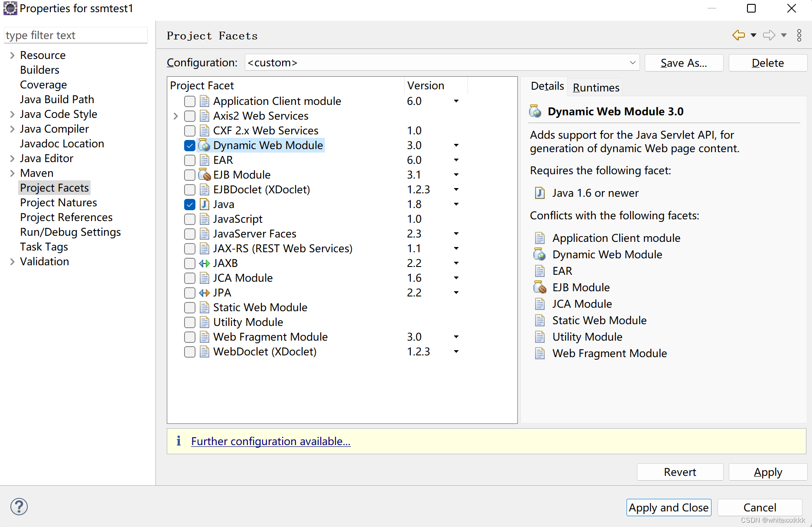Open Dynamic Web Module version dropdown
Image resolution: width=812 pixels, height=527 pixels.
456,146
